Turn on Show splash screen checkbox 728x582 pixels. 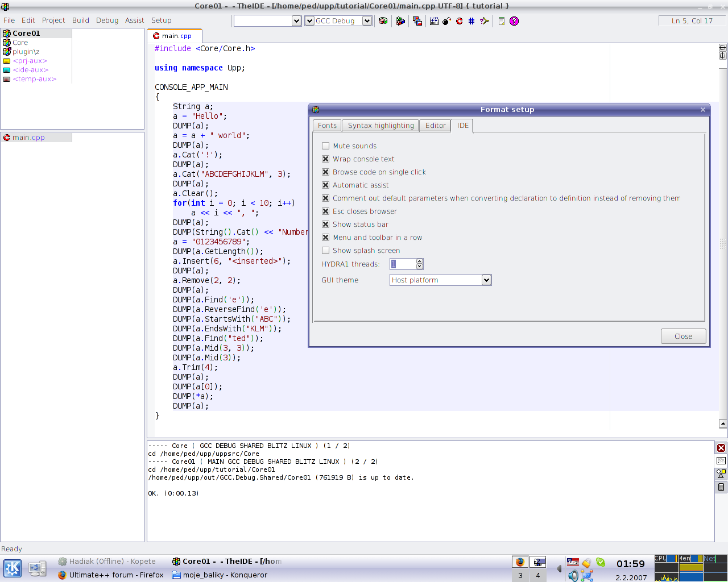[326, 251]
